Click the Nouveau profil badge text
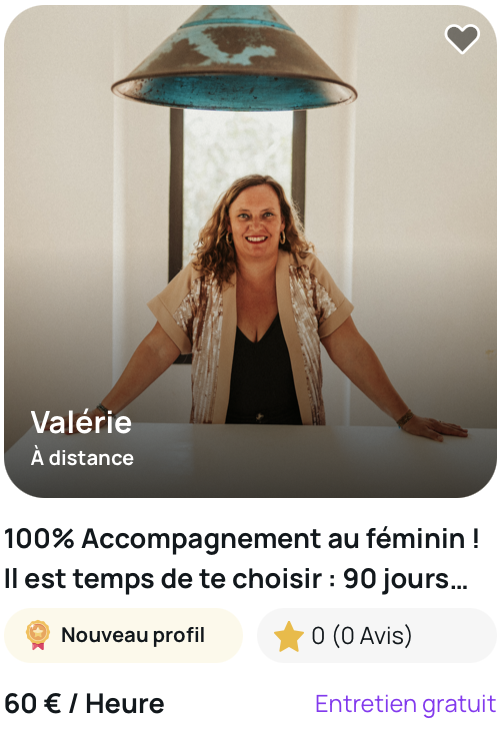The height and width of the screenshot is (738, 502). click(133, 635)
